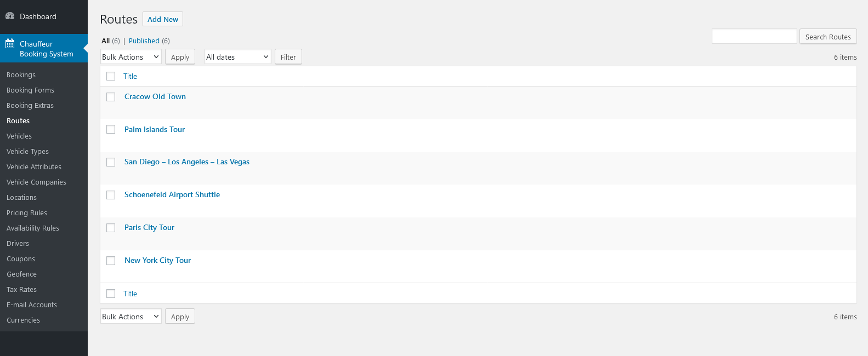Focus the route search text field
The width and height of the screenshot is (868, 356).
(x=754, y=37)
